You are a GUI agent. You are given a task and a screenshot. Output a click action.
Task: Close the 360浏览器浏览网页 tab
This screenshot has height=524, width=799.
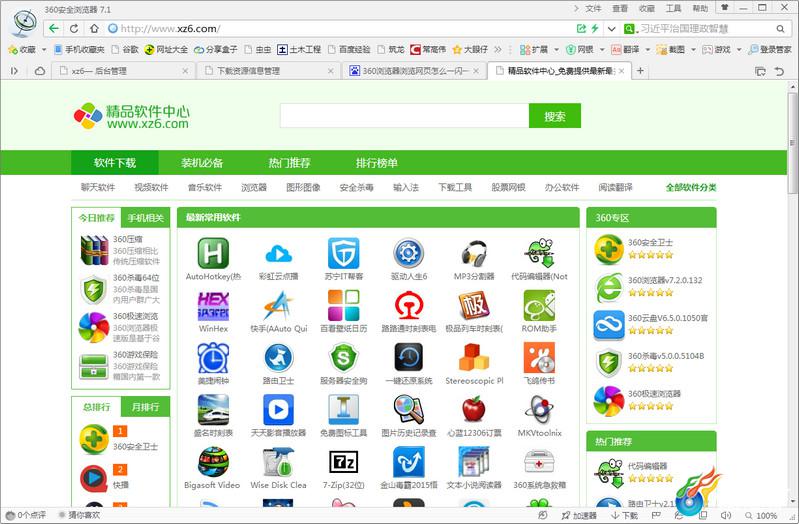(x=476, y=71)
